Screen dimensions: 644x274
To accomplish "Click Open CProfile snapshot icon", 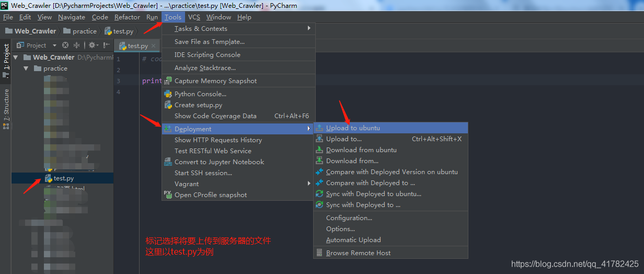I will [168, 195].
